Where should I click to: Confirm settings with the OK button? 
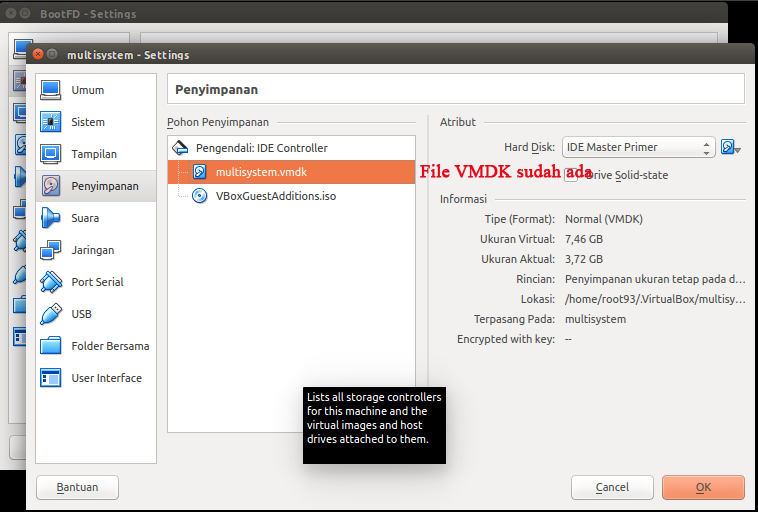(703, 487)
